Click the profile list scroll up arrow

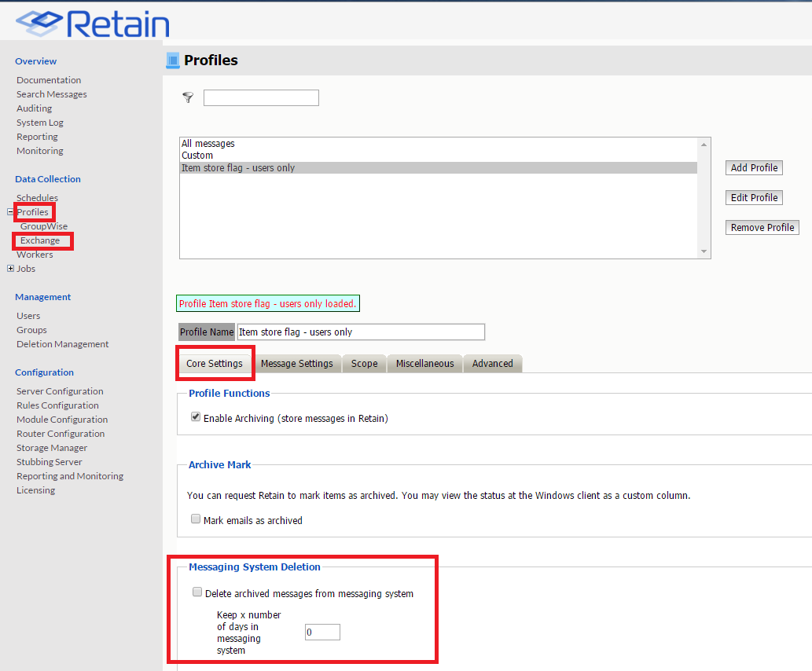point(704,145)
